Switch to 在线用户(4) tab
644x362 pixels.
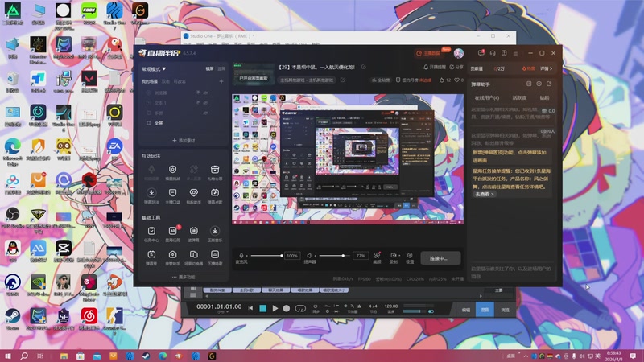click(487, 97)
